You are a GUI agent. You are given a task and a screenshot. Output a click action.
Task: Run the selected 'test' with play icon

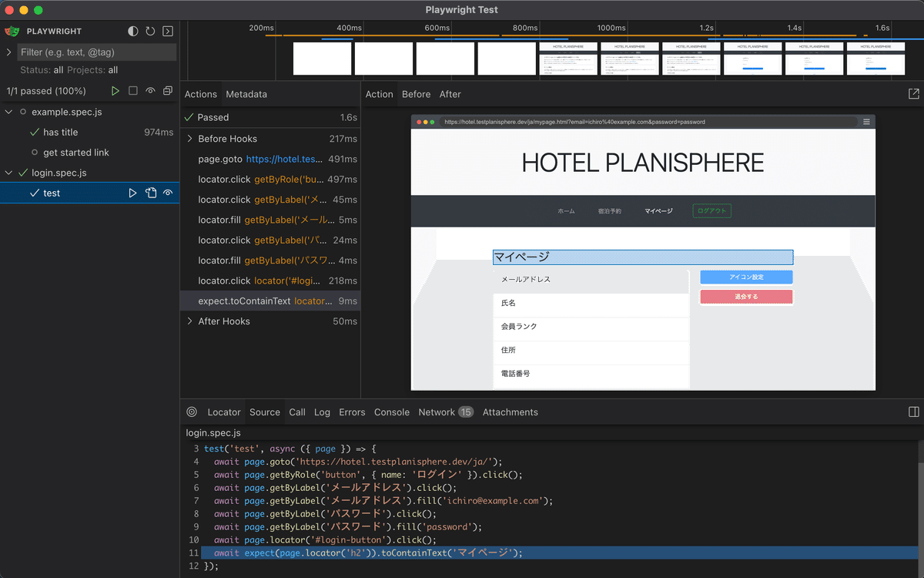point(132,193)
